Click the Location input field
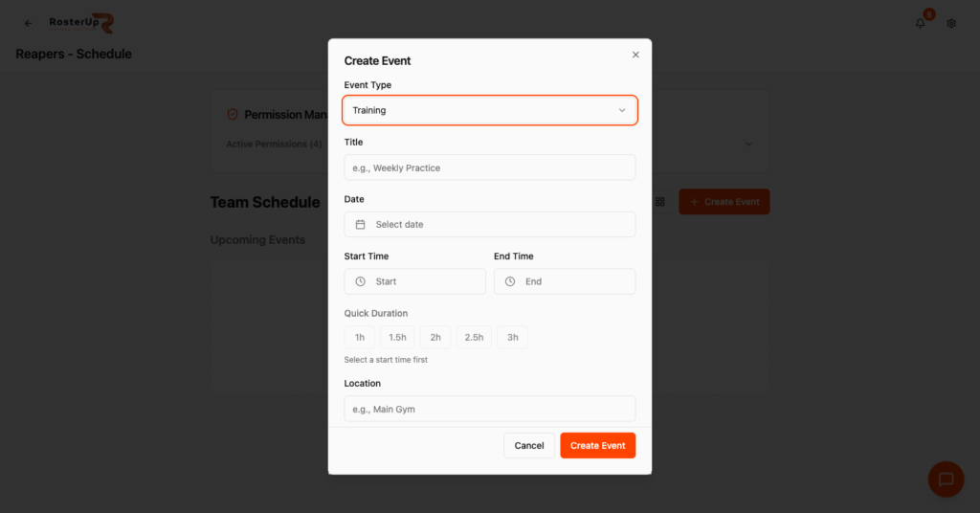Screen dimensions: 980x513 tap(490, 410)
